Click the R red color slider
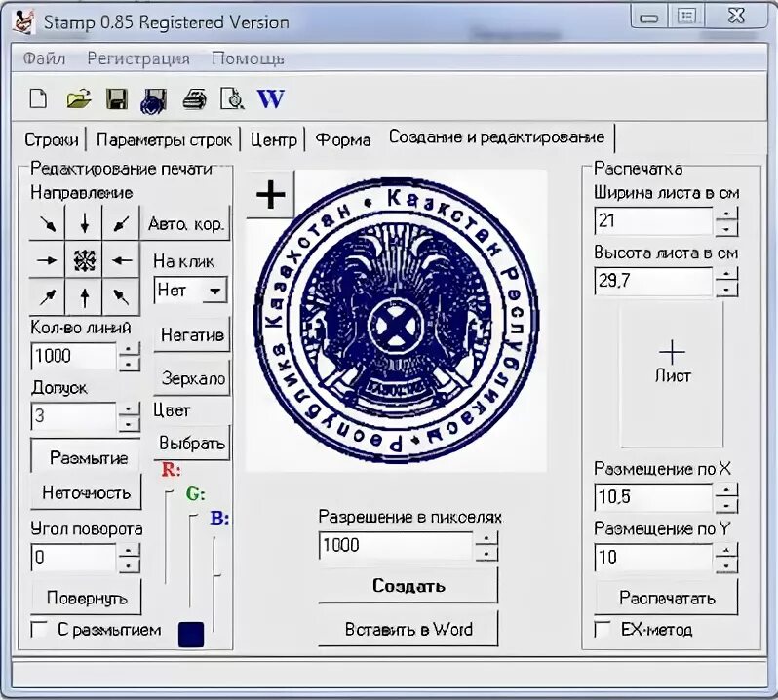Viewport: 778px width, 700px height. click(x=168, y=536)
